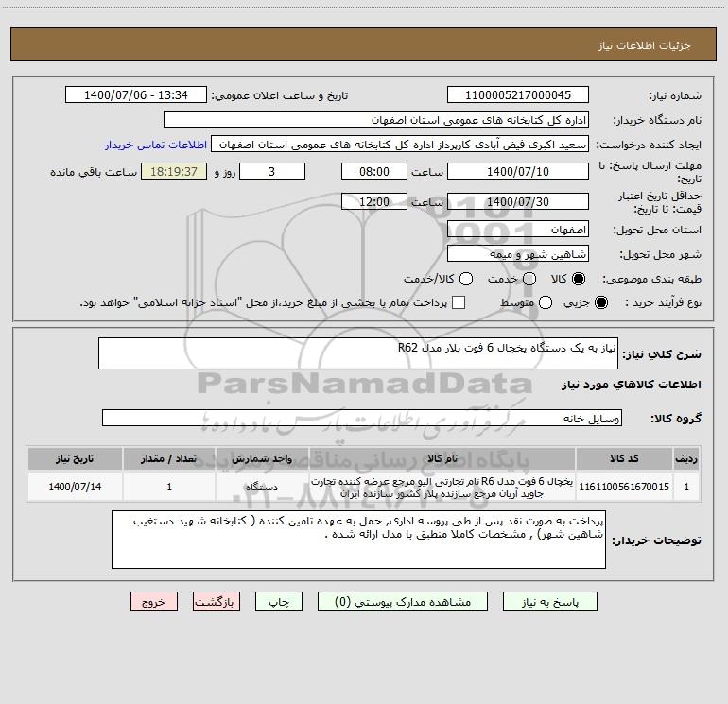The height and width of the screenshot is (704, 728).
Task: Click the product name cell یخچال 6 فوت
Action: pyautogui.click(x=442, y=487)
